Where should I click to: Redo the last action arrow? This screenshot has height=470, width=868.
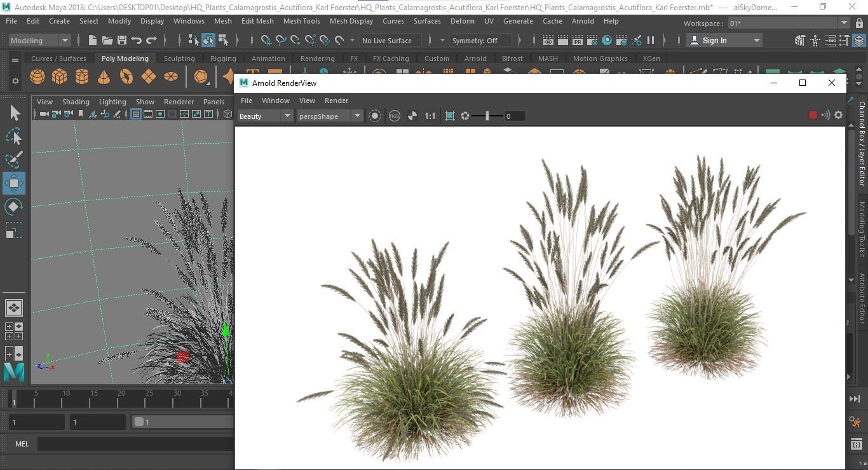point(151,40)
